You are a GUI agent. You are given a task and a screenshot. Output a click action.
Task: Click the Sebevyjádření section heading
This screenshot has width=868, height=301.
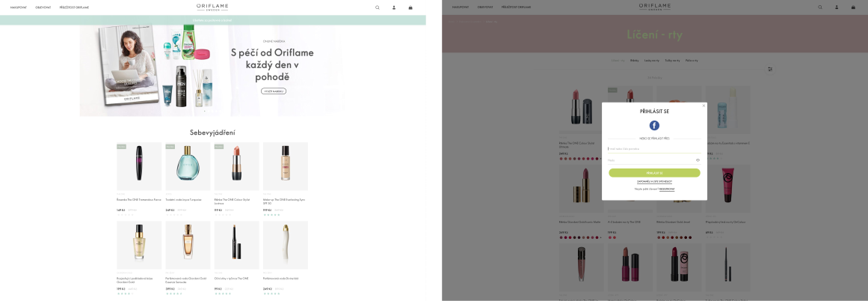pos(212,133)
